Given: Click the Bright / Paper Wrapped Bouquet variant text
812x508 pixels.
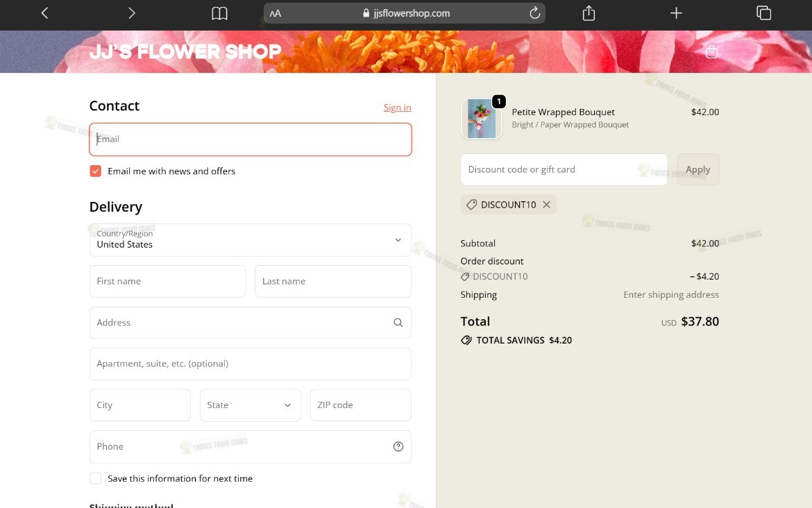Looking at the screenshot, I should tap(570, 125).
